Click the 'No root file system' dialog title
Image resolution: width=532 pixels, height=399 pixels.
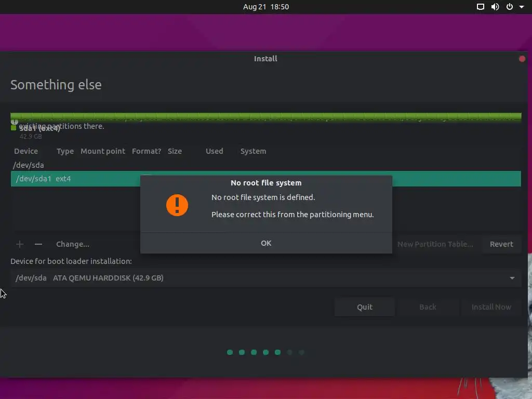pos(266,183)
